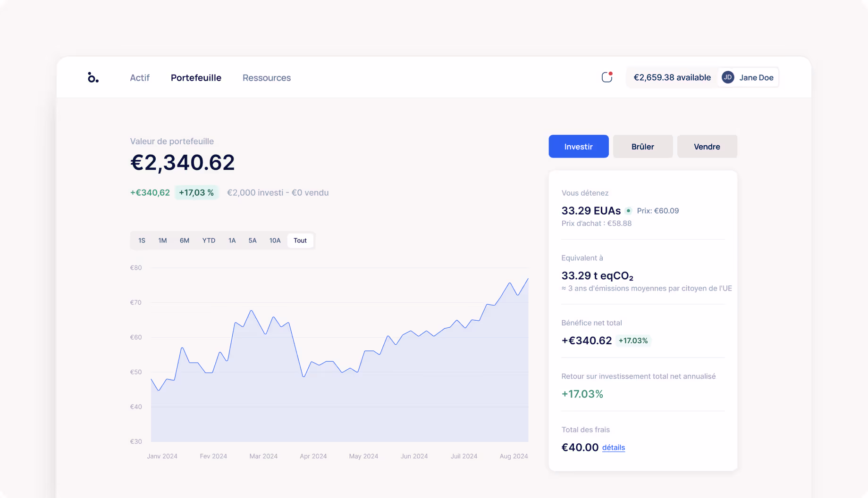Click the +€340.62 net profit value
This screenshot has height=498, width=868.
587,340
